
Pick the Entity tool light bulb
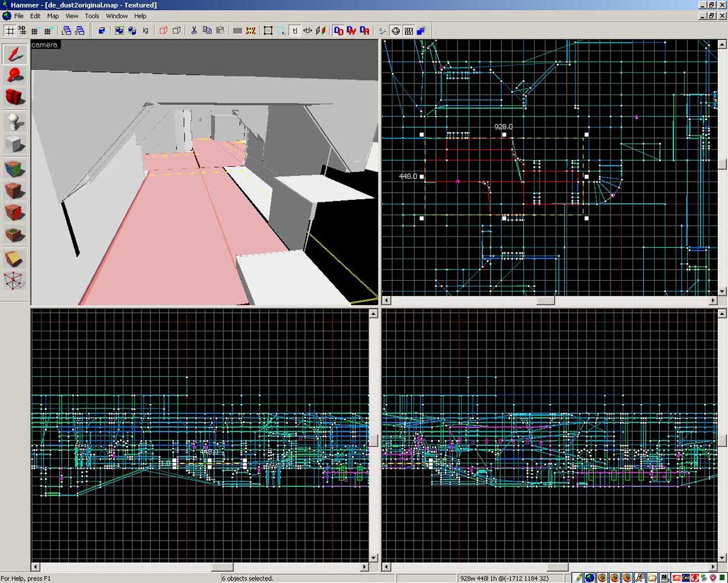pos(15,121)
